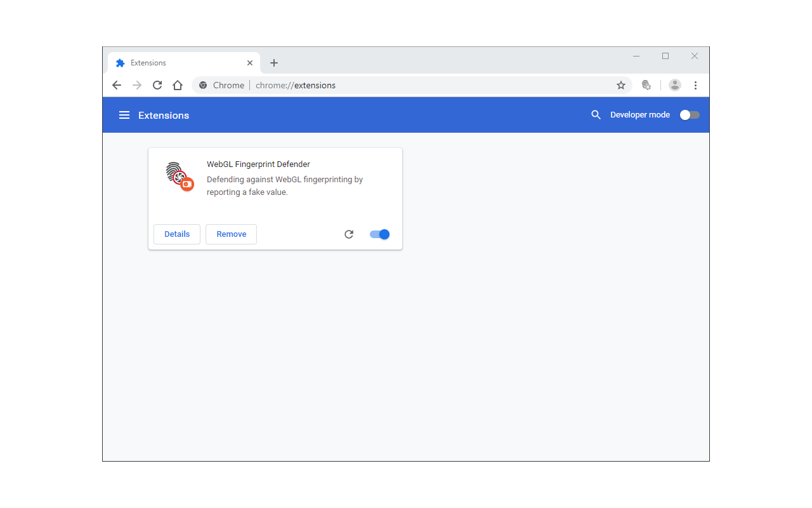Click the Chrome site info badge in address bar
Screen dimensions: 812x508
202,84
